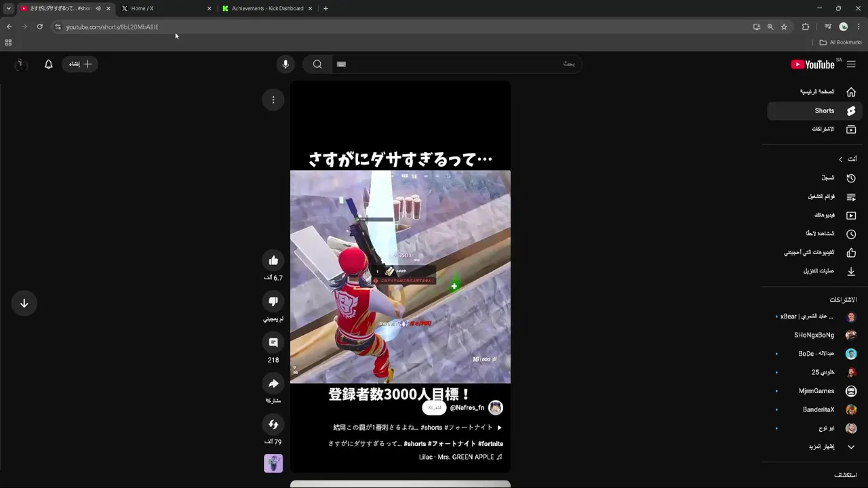868x488 pixels.
Task: Expand the أنت section chevron
Action: click(x=840, y=159)
